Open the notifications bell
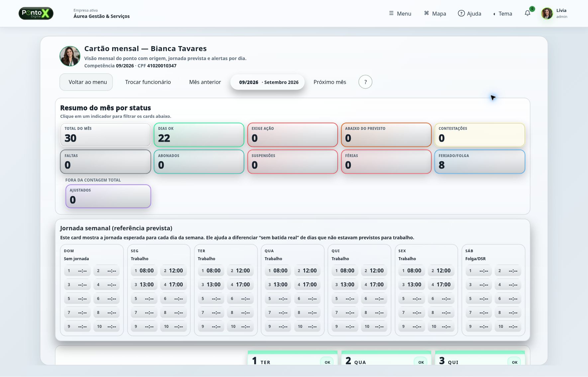The width and height of the screenshot is (588, 377). tap(528, 13)
